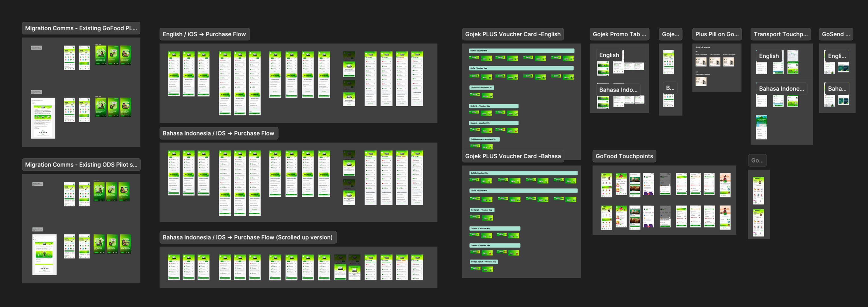This screenshot has width=868, height=307.
Task: Select the 'Gojek PLUS Voucher Card -English' label
Action: [x=513, y=34]
